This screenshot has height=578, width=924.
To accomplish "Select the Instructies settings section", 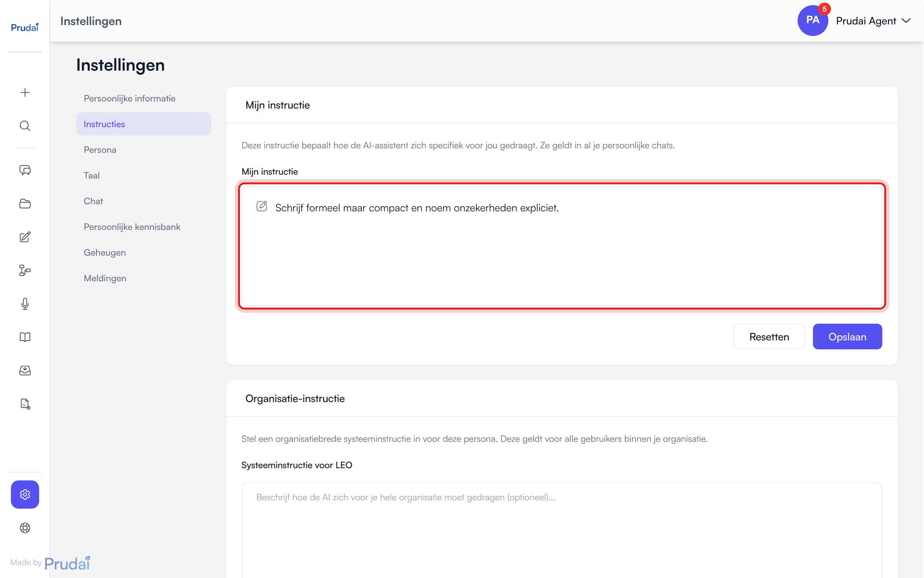I will 143,124.
